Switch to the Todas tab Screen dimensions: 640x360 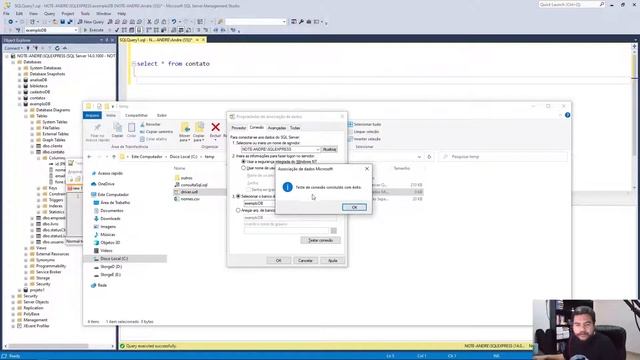(295, 128)
